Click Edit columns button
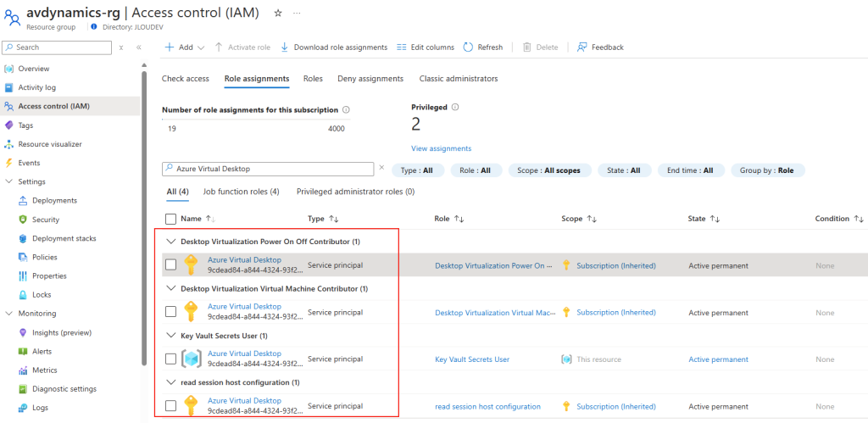 point(426,47)
